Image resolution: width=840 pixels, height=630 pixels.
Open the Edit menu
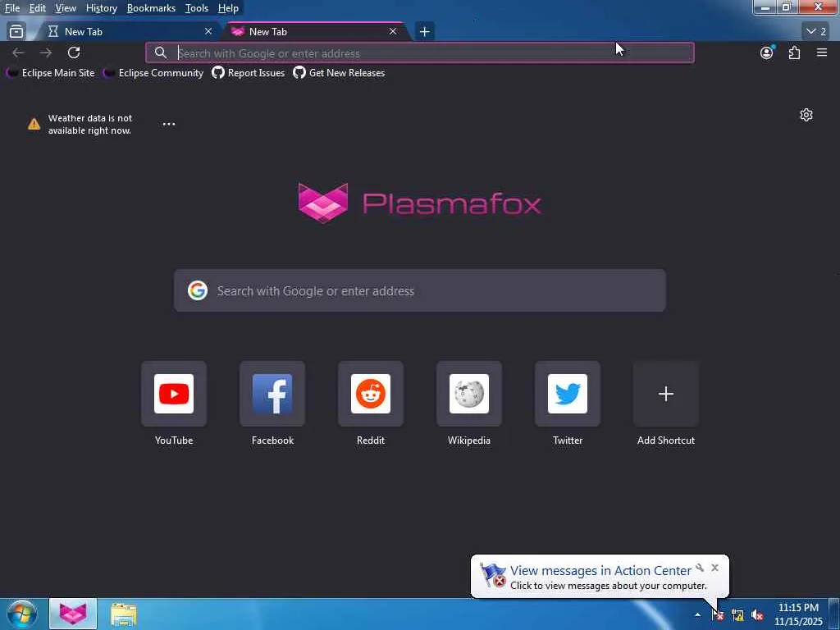tap(37, 8)
